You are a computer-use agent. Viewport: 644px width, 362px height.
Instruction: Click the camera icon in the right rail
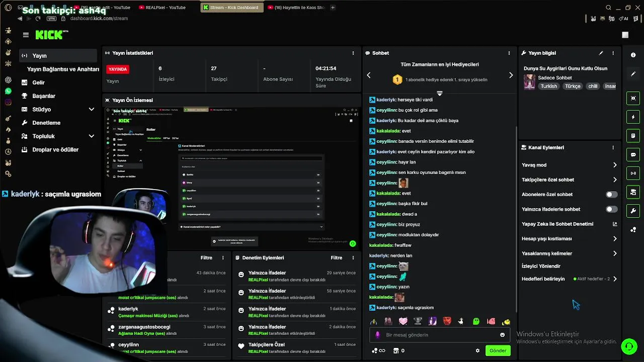pyautogui.click(x=633, y=192)
